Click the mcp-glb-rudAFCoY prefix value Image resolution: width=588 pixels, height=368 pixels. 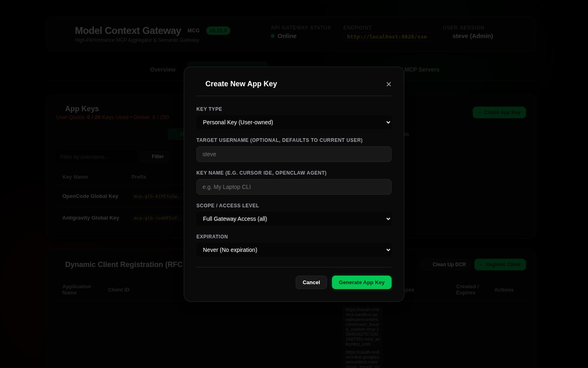(158, 218)
